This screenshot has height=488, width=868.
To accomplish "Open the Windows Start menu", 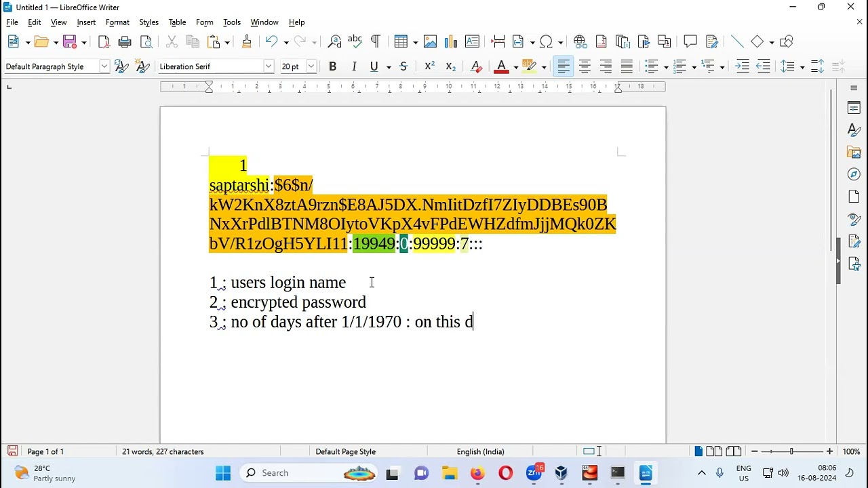I will click(x=222, y=473).
